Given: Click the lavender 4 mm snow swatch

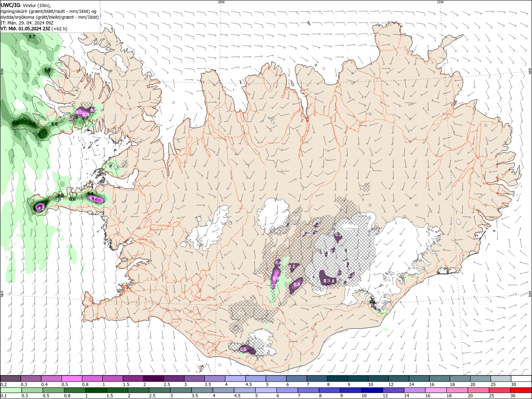Looking at the screenshot, I should click(235, 379).
